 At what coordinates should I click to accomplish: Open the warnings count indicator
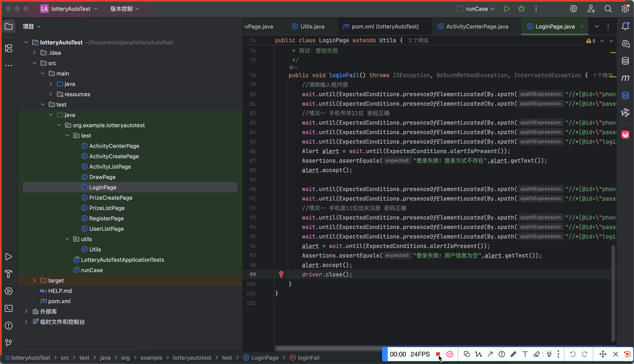point(591,41)
